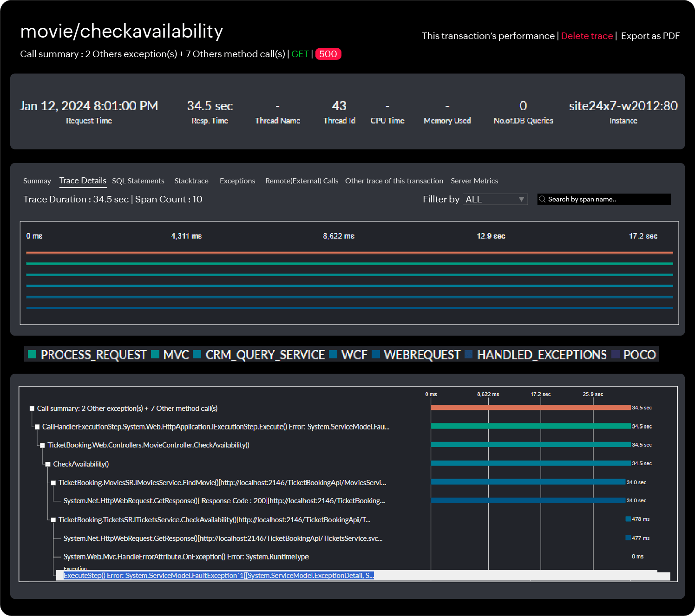Collapse the CheckAvailability() tree node
Image resolution: width=695 pixels, height=616 pixels.
point(48,464)
